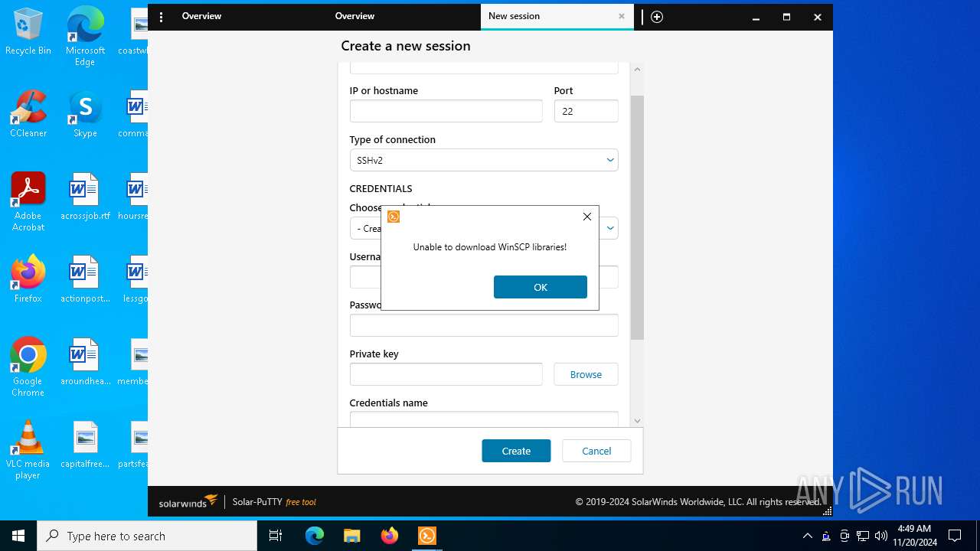The width and height of the screenshot is (980, 551).
Task: Open aroundhea document on desktop
Action: 85,362
